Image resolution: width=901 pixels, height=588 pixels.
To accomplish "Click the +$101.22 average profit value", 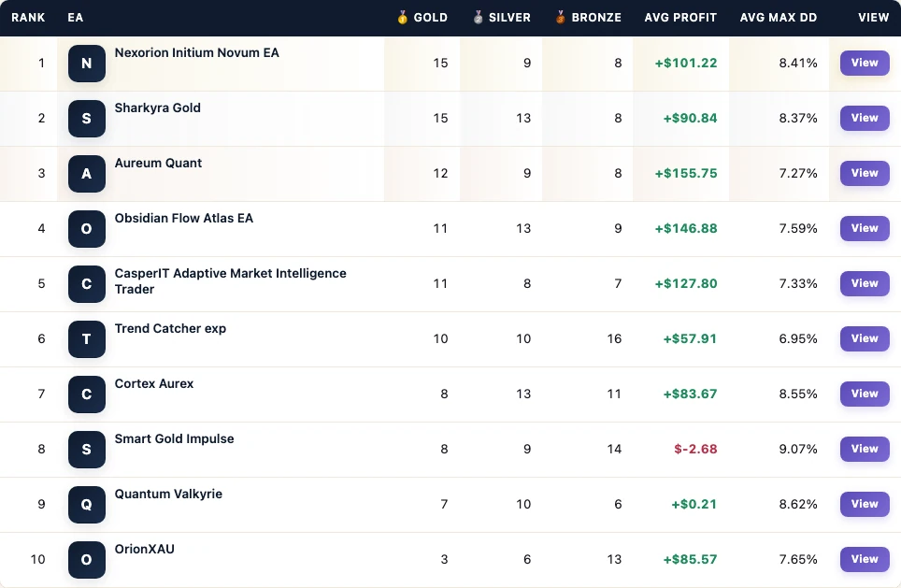I will (686, 64).
